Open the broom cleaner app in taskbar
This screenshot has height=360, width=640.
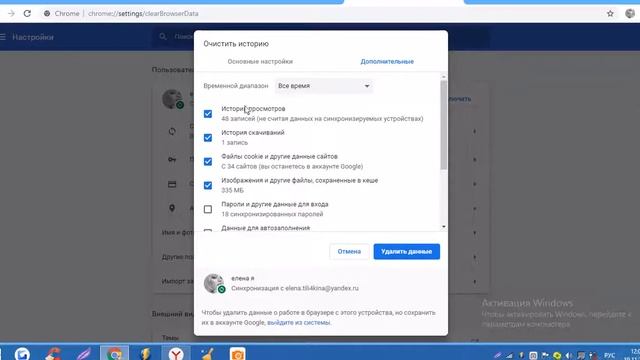point(207,353)
